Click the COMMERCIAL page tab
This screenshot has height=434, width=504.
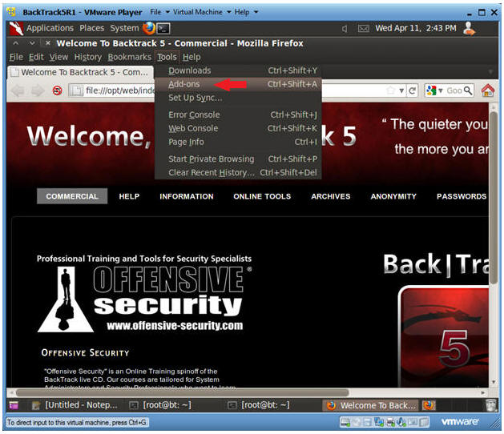72,196
